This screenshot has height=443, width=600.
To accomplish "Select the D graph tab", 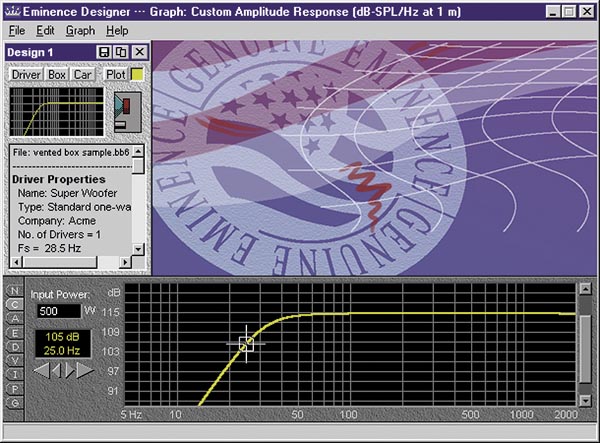I will click(15, 347).
